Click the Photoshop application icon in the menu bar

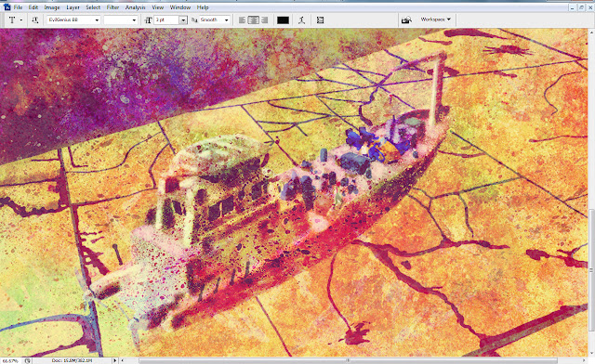click(7, 7)
